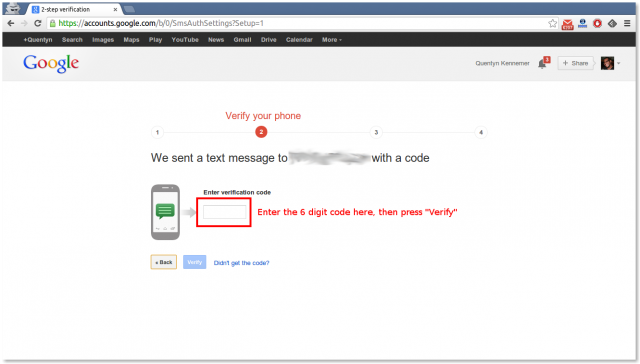
Task: Expand the More dropdown in black bar
Action: tap(331, 40)
